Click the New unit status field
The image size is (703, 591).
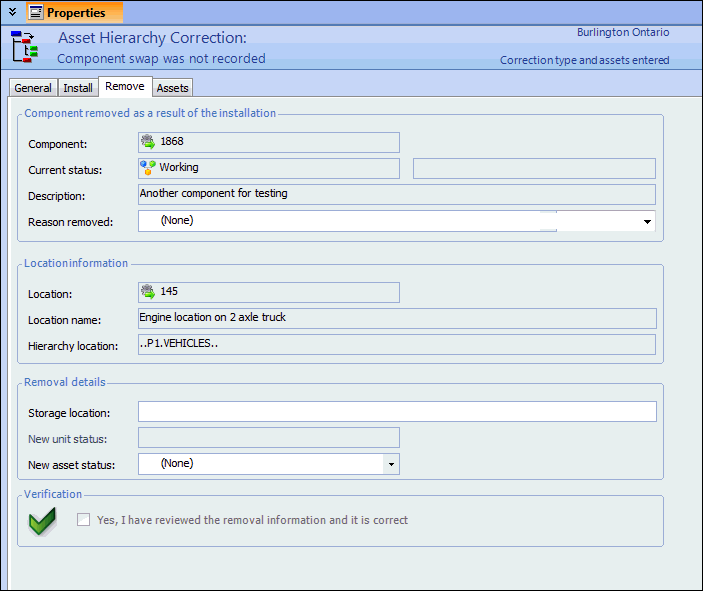[x=268, y=438]
